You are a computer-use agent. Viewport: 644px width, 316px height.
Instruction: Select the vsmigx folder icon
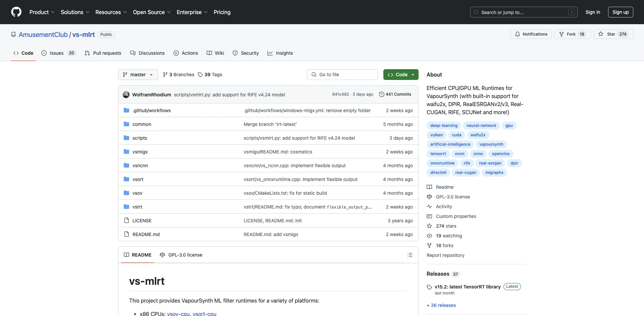coord(126,151)
